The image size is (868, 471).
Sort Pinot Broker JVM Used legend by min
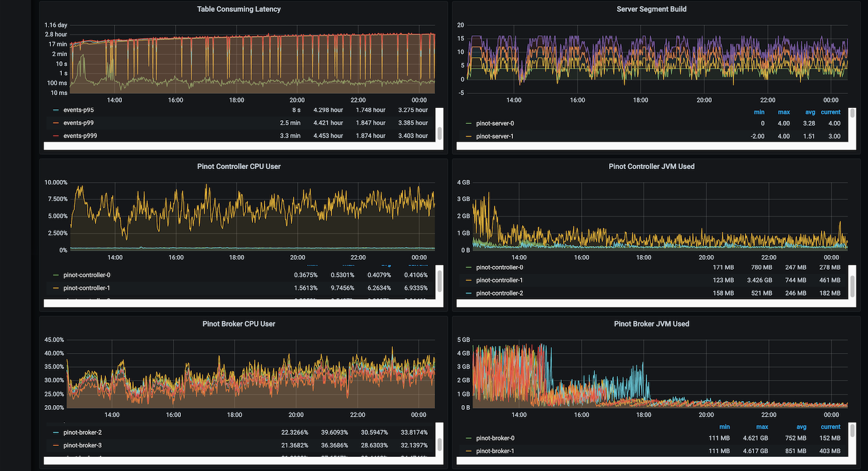724,427
